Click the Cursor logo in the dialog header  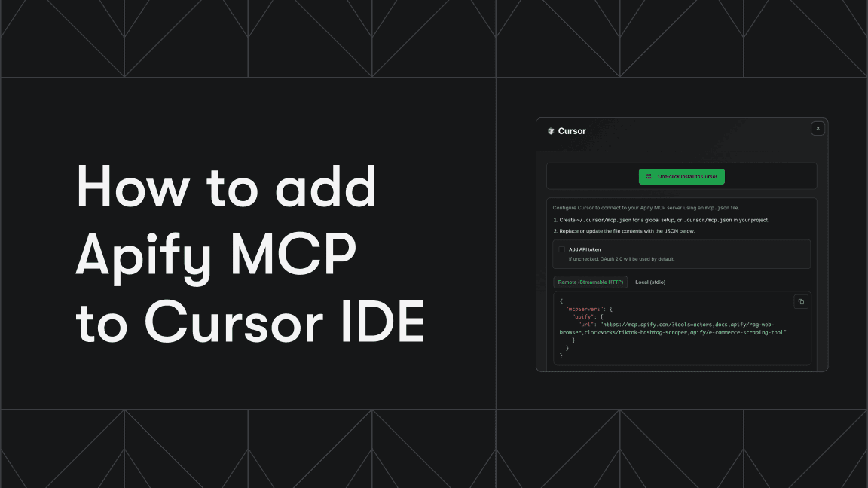[551, 131]
